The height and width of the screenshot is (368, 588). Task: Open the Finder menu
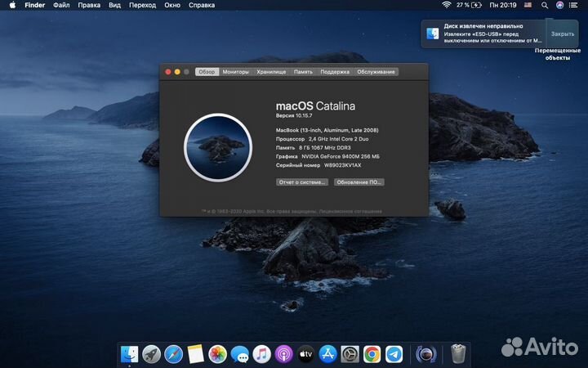35,5
